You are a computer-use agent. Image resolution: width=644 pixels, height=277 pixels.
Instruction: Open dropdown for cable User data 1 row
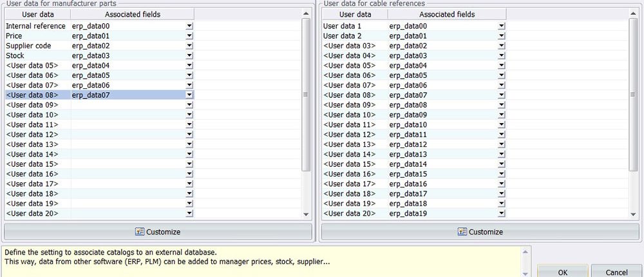pos(502,26)
